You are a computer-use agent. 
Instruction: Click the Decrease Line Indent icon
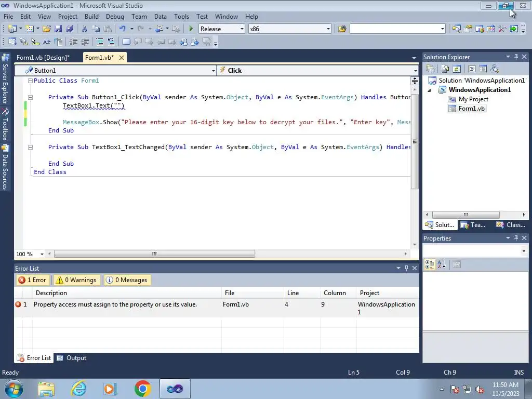73,42
